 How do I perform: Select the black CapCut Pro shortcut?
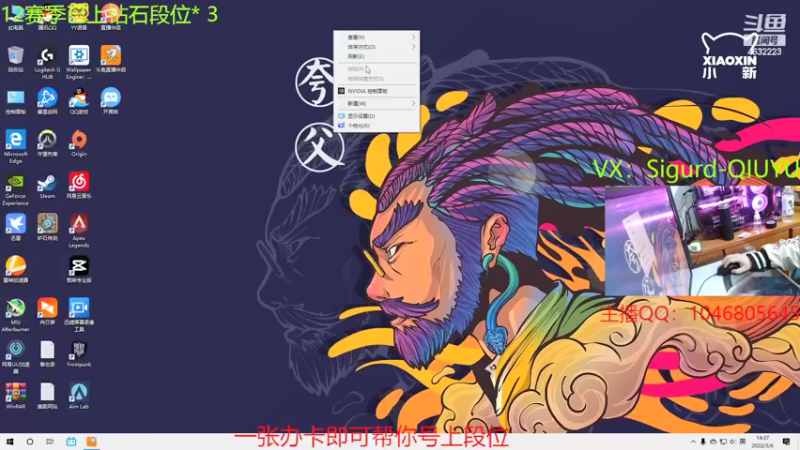(x=79, y=269)
